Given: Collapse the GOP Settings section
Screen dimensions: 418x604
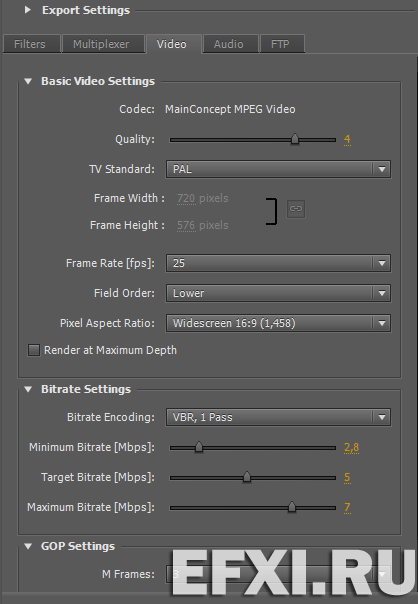Looking at the screenshot, I should pyautogui.click(x=28, y=546).
